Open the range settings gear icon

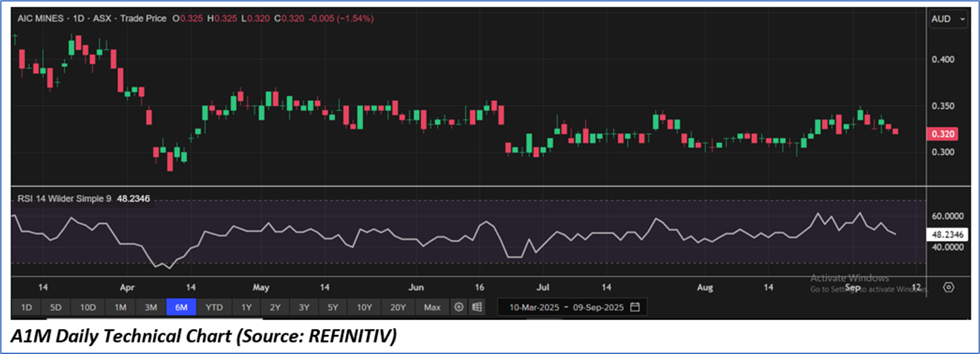459,307
